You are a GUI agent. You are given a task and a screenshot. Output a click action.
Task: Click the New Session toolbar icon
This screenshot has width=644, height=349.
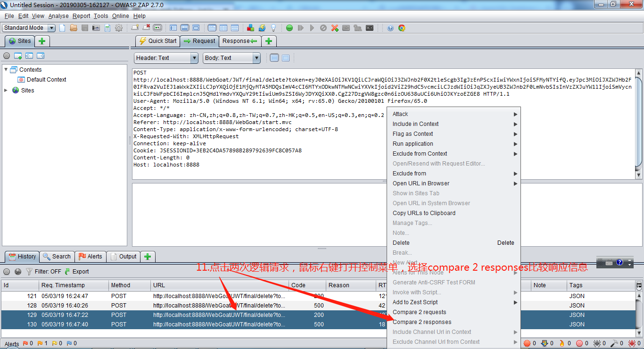pos(62,28)
